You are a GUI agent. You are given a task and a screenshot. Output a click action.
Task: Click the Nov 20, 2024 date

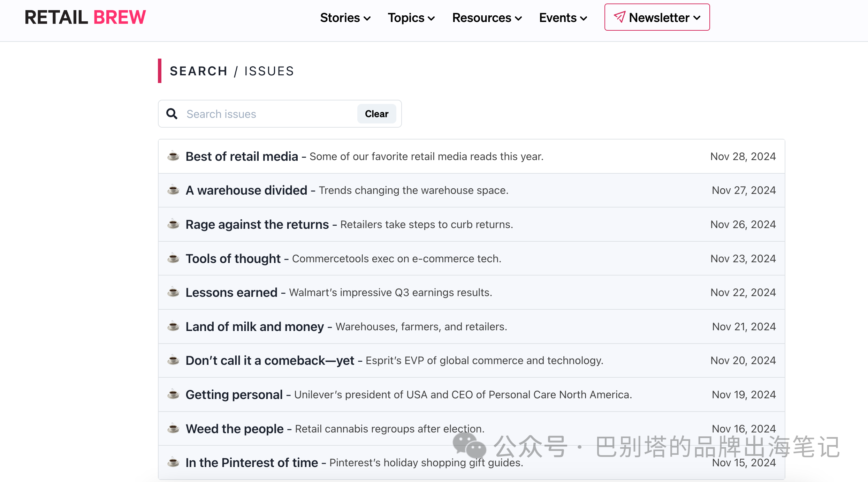coord(743,360)
